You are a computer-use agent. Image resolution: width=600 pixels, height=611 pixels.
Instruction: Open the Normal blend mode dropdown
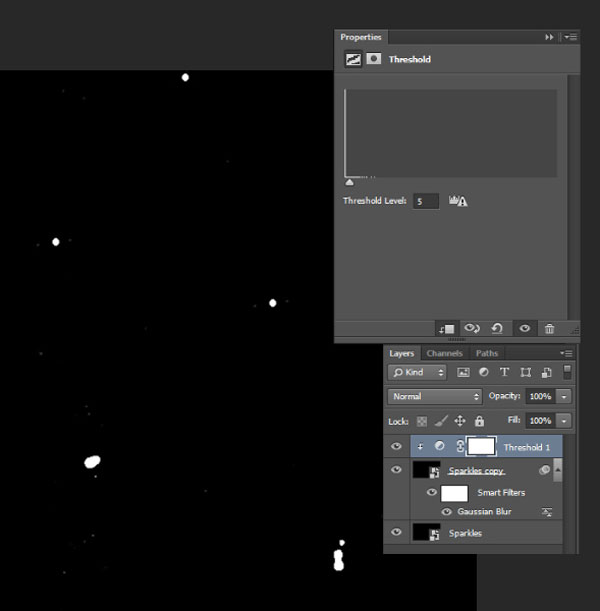(x=435, y=396)
